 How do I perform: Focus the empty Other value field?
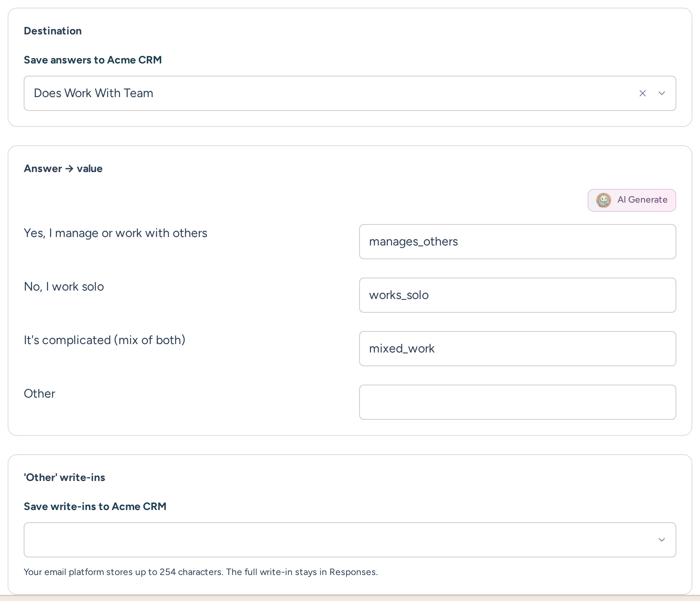tap(518, 402)
